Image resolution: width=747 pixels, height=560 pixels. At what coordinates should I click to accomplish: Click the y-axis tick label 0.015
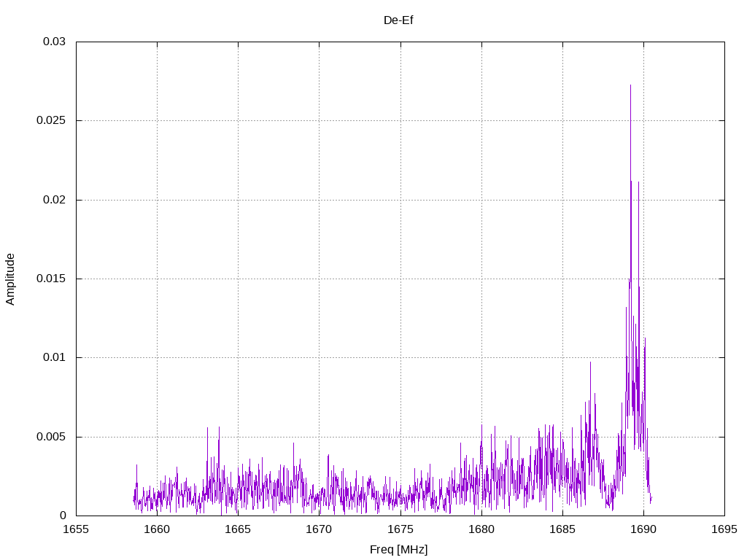[x=51, y=279]
